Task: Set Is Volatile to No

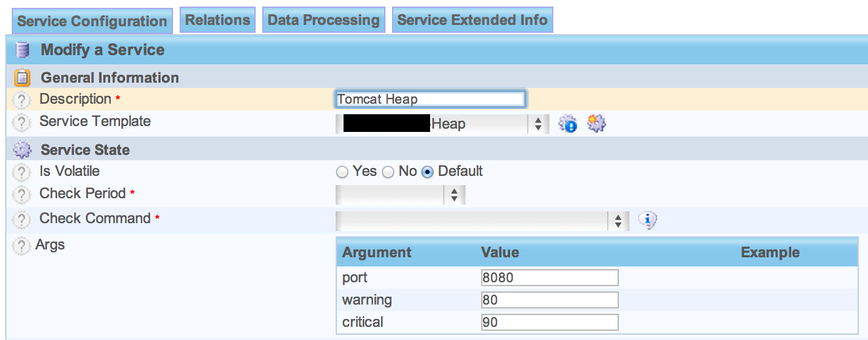Action: (x=388, y=172)
